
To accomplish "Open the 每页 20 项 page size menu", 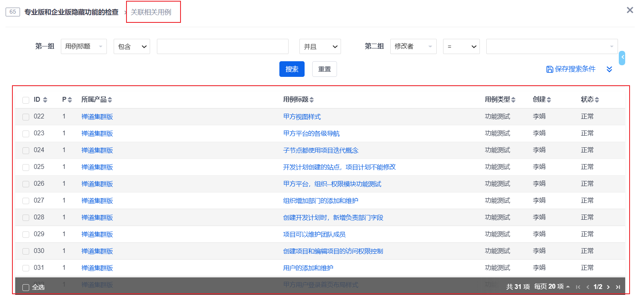I will [x=552, y=287].
